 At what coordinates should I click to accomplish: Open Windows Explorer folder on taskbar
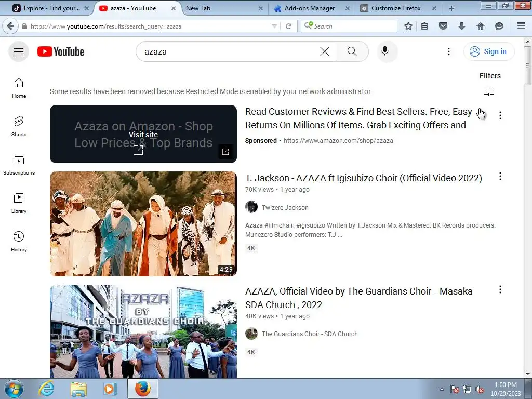[78, 389]
